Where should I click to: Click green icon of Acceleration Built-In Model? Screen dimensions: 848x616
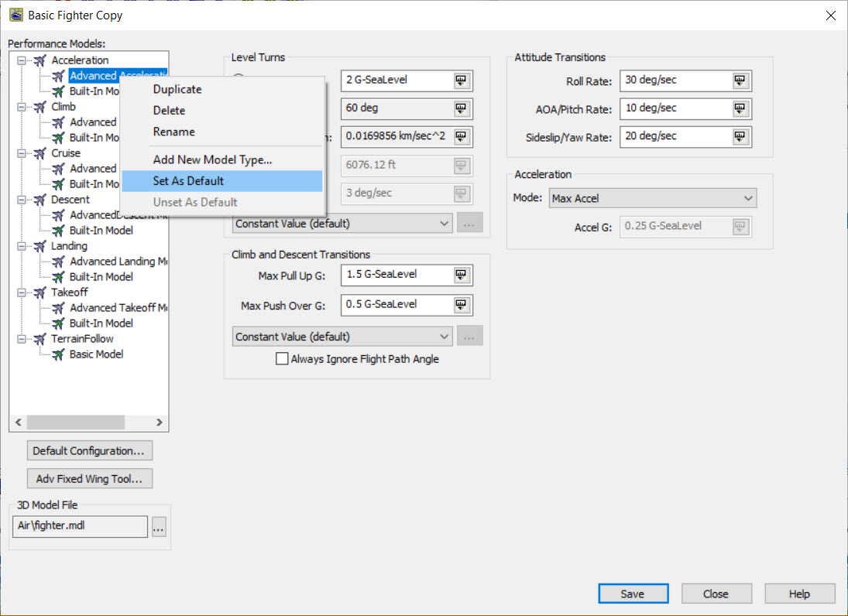58,91
